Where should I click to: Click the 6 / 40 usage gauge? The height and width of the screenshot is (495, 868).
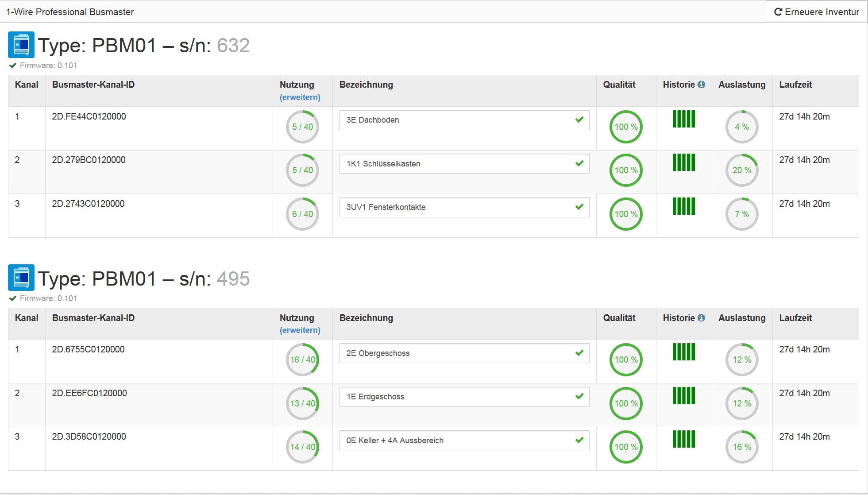point(303,214)
